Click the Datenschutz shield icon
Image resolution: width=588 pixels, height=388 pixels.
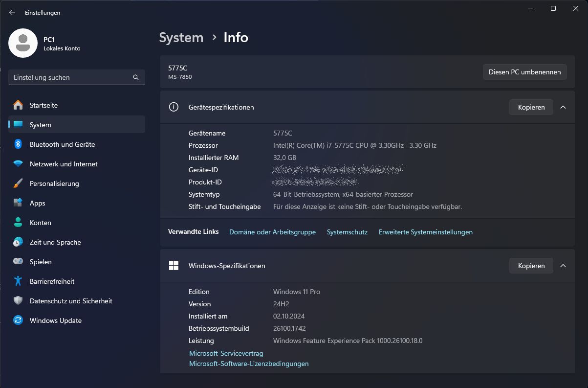click(18, 301)
